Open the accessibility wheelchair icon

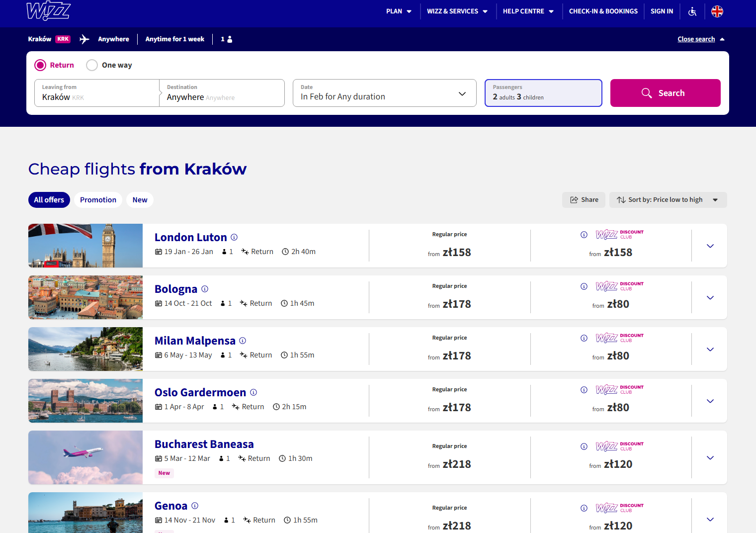coord(692,11)
